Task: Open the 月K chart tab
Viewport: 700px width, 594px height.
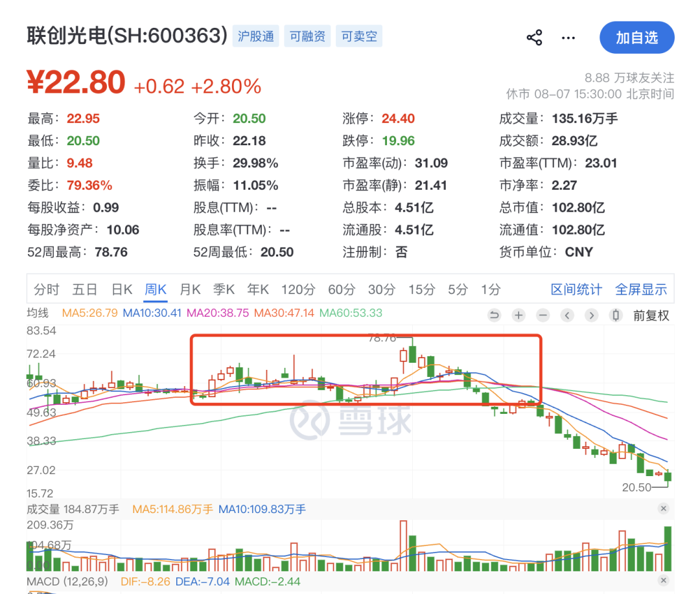Action: [x=190, y=290]
